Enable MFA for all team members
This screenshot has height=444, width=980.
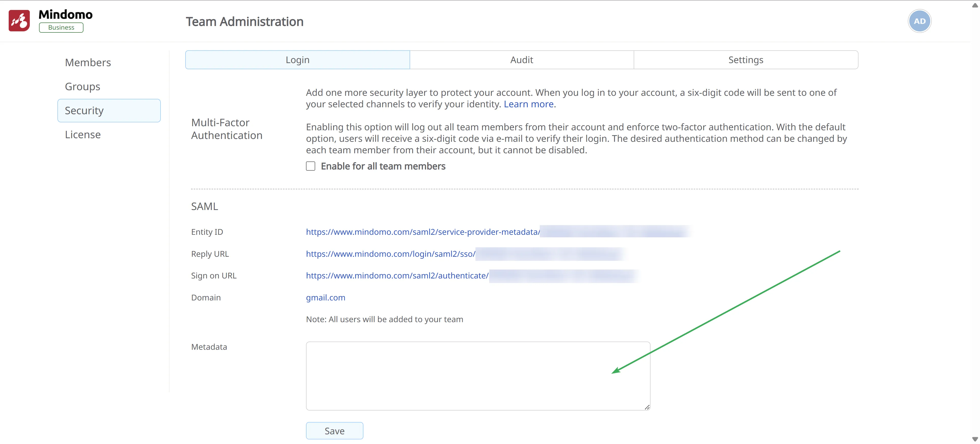310,166
